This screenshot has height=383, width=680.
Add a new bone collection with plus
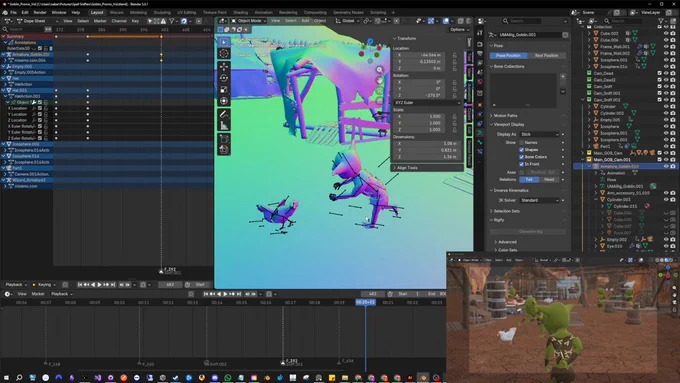(x=562, y=77)
